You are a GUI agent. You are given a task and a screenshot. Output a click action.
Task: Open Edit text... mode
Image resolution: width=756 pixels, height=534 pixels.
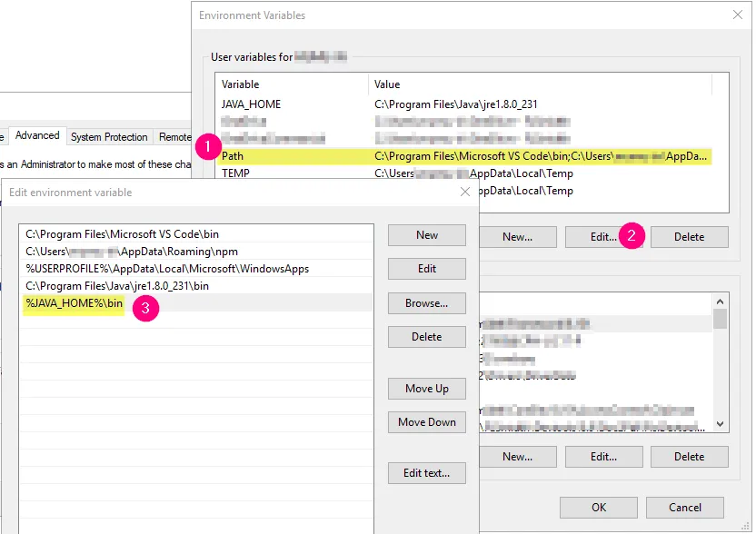(427, 473)
